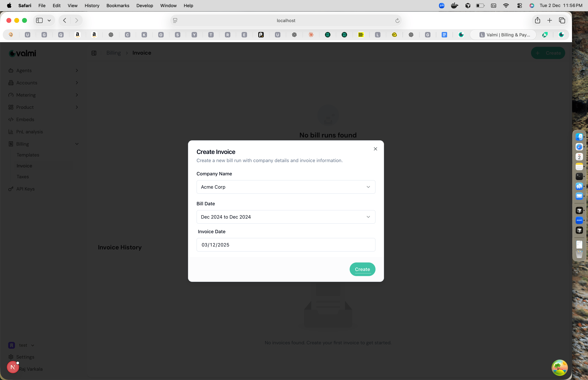Click the top-right Create button
The width and height of the screenshot is (588, 380).
click(548, 53)
